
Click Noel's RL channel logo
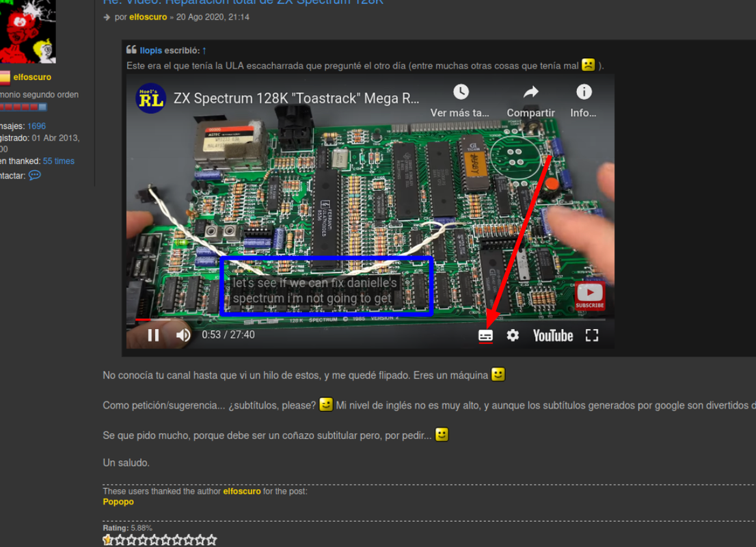[151, 98]
